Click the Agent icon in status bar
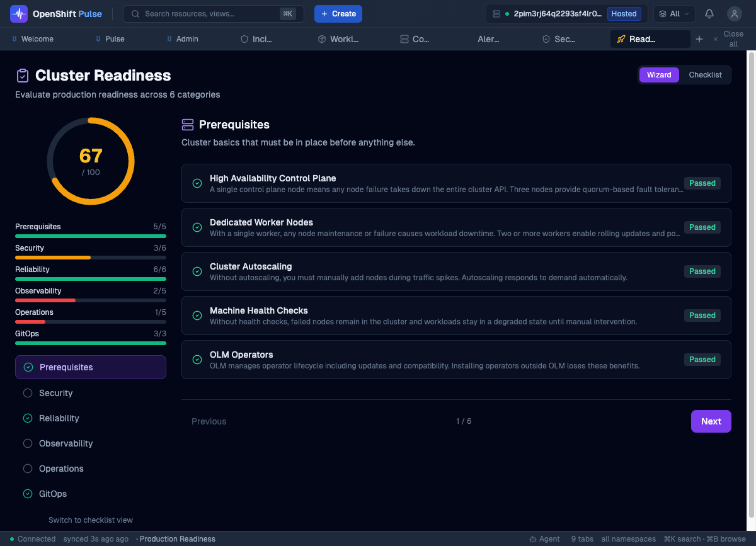 pyautogui.click(x=533, y=539)
